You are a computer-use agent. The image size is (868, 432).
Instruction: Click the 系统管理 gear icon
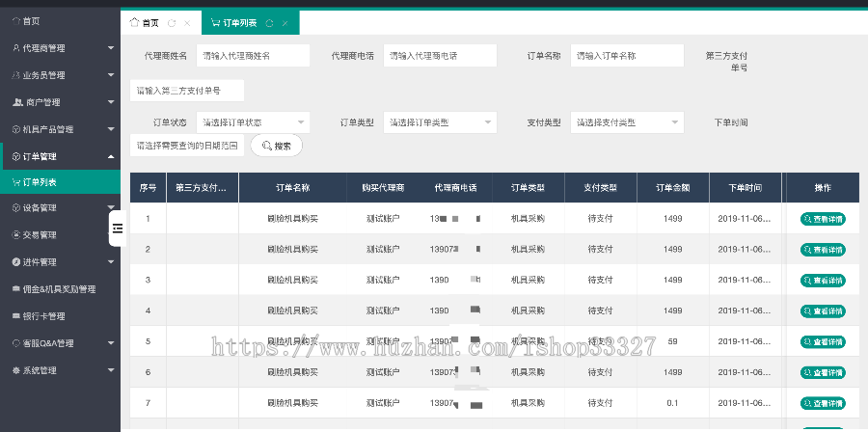[15, 370]
